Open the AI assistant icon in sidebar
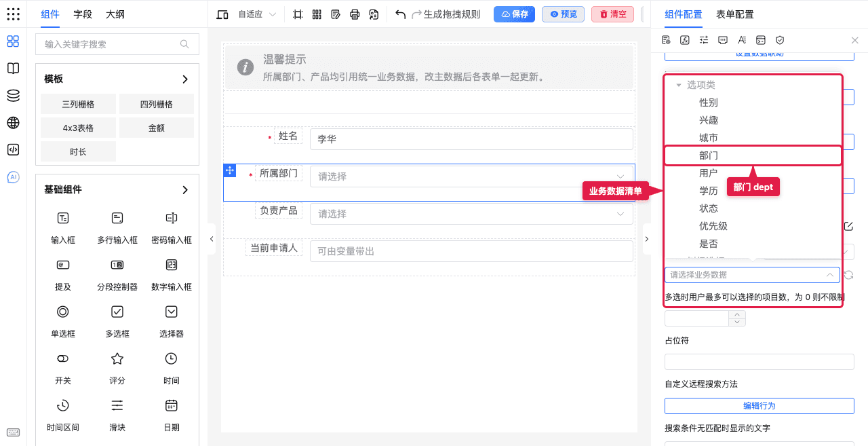Image resolution: width=868 pixels, height=446 pixels. [x=13, y=177]
